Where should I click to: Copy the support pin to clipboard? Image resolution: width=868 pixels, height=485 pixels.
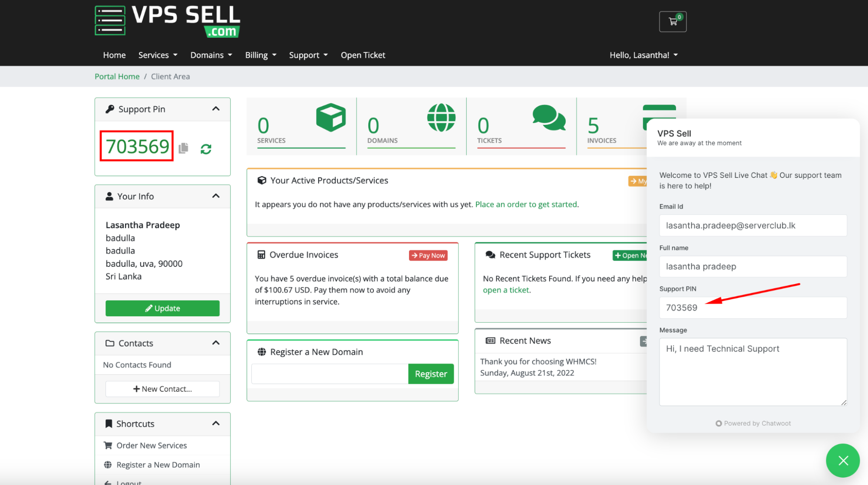pyautogui.click(x=184, y=148)
